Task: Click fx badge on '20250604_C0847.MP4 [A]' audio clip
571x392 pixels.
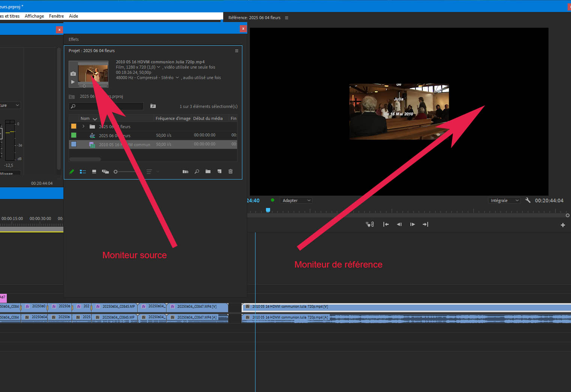Action: [173, 317]
